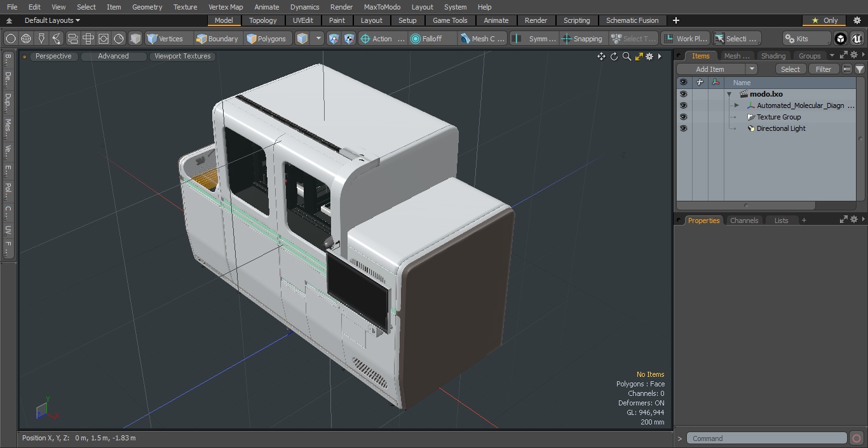Click the command record circle button

tap(857, 438)
